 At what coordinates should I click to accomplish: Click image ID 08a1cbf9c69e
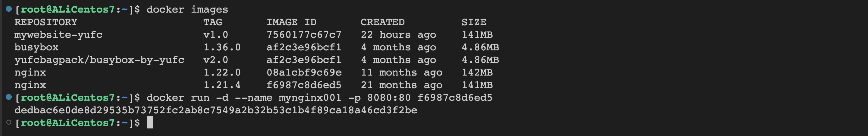point(304,72)
